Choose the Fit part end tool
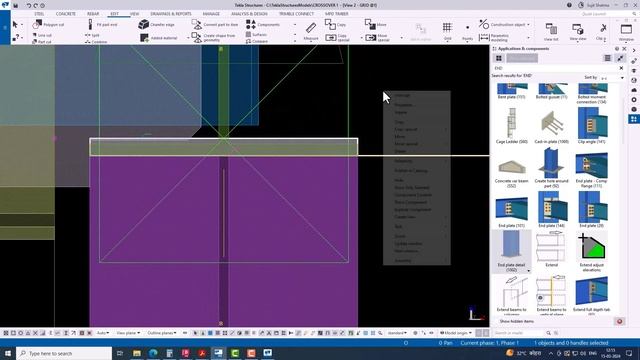The height and width of the screenshot is (360, 640). (102, 24)
